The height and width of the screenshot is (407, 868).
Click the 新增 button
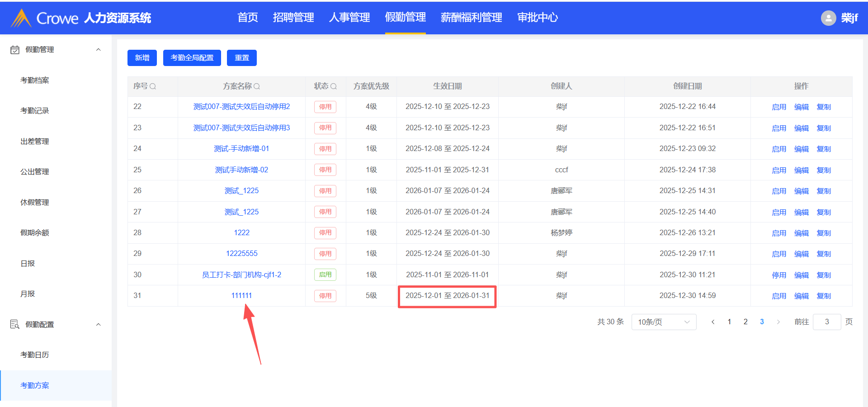click(x=142, y=58)
